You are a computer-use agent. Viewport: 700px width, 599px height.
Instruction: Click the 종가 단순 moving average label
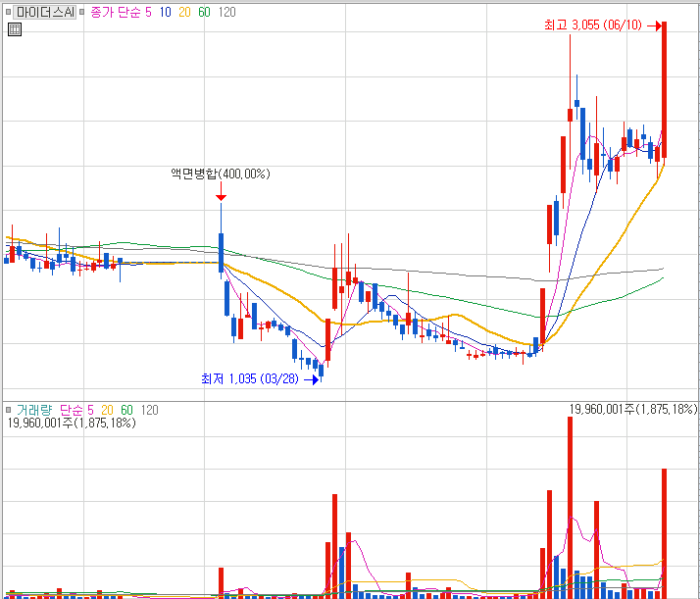[x=116, y=12]
